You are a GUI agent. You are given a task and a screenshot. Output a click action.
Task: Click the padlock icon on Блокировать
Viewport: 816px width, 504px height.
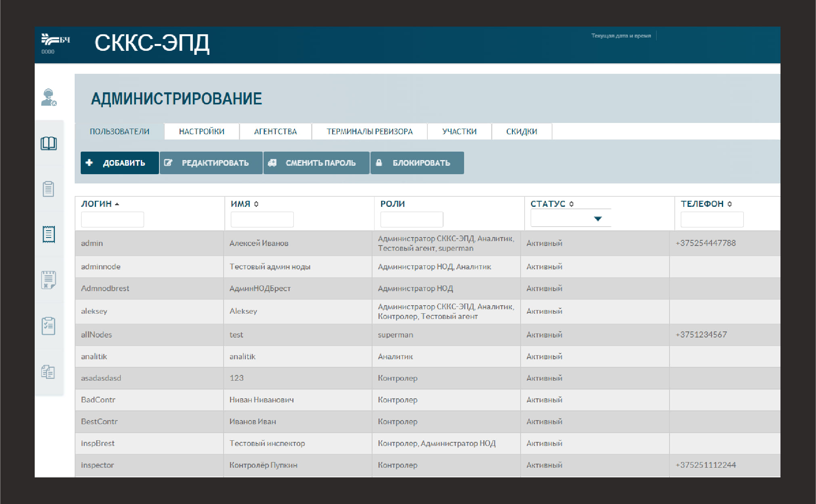coord(379,162)
